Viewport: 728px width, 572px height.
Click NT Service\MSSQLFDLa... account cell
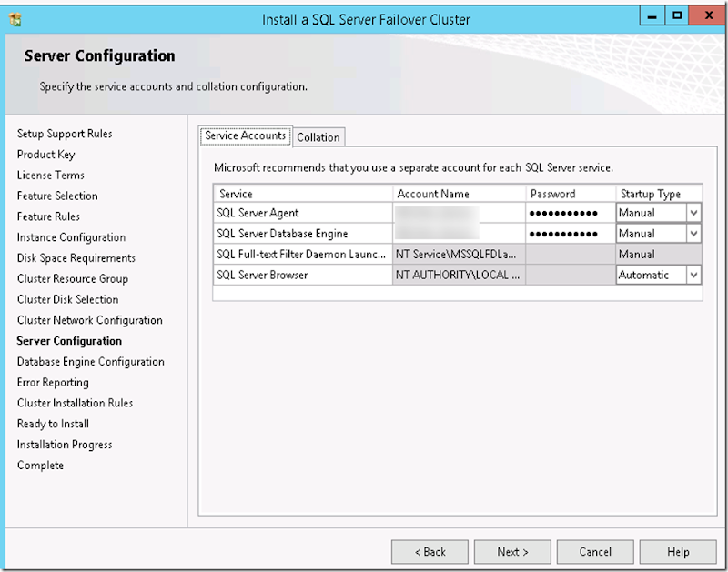[460, 255]
